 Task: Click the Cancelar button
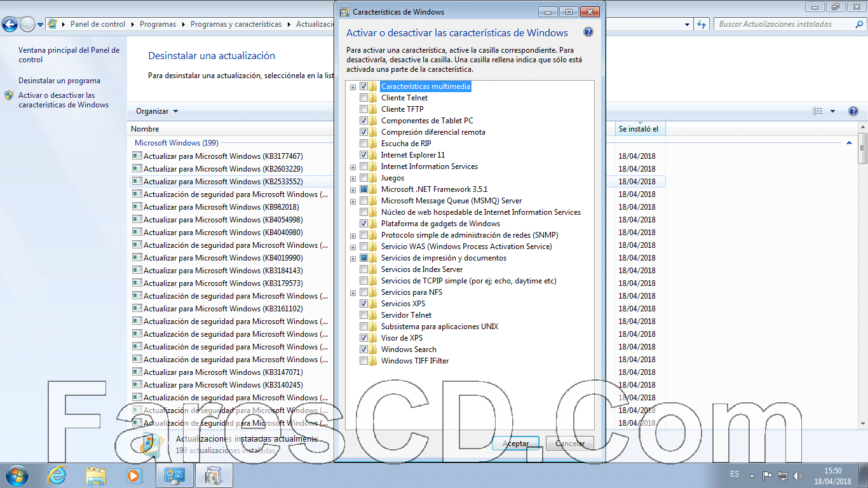click(570, 444)
